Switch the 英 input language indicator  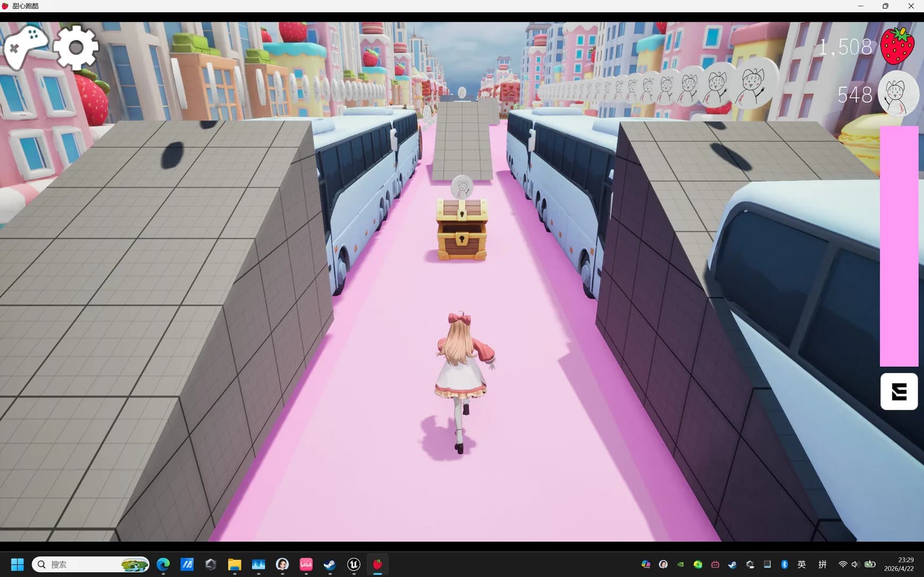(x=802, y=564)
